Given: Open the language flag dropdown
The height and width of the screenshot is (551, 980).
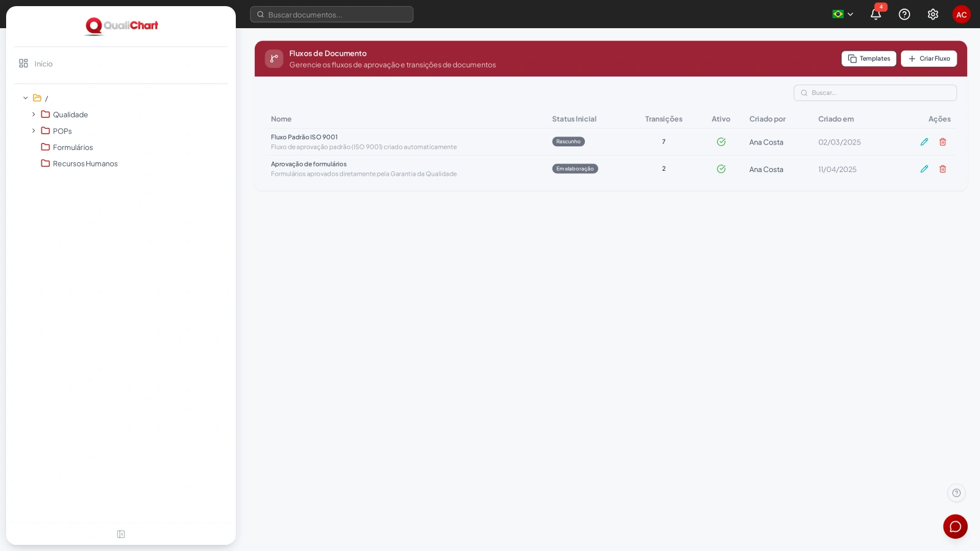Looking at the screenshot, I should pos(843,14).
